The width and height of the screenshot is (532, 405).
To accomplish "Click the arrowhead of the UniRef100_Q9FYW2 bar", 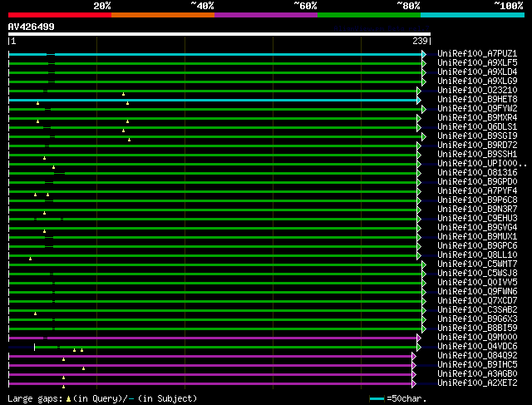I will coord(424,109).
